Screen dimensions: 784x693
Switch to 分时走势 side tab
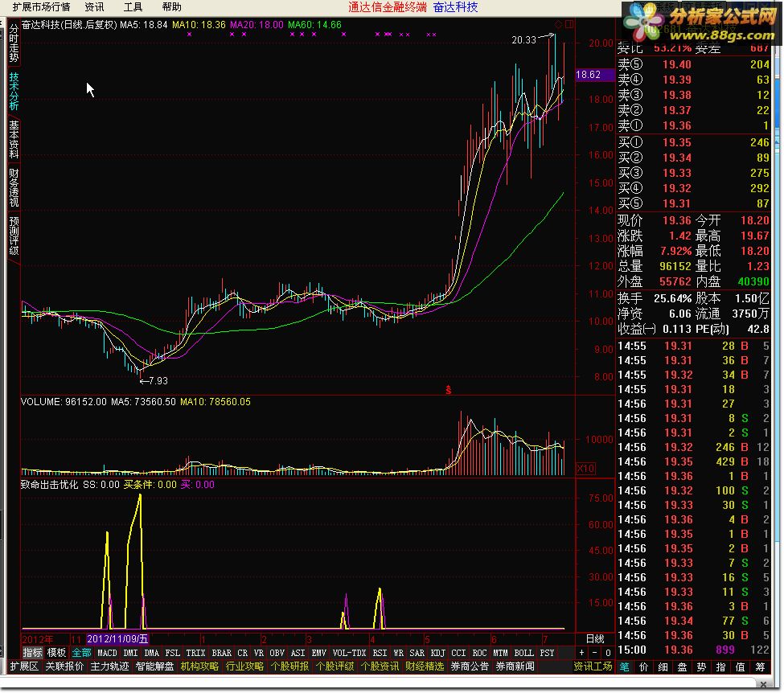(x=14, y=43)
